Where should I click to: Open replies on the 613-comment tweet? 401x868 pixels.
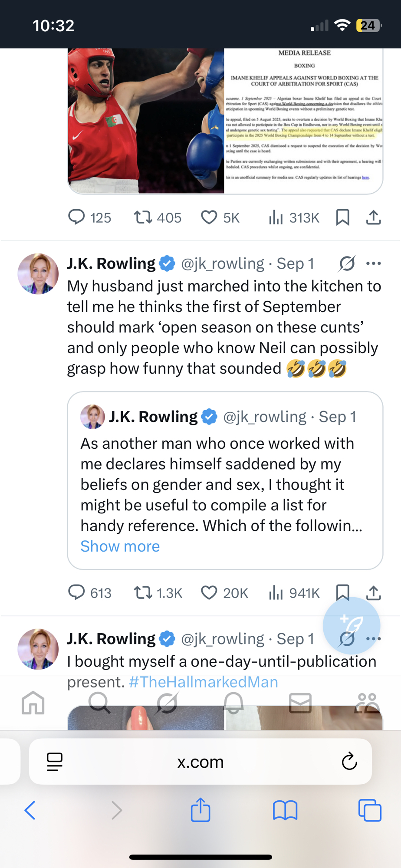tap(77, 592)
